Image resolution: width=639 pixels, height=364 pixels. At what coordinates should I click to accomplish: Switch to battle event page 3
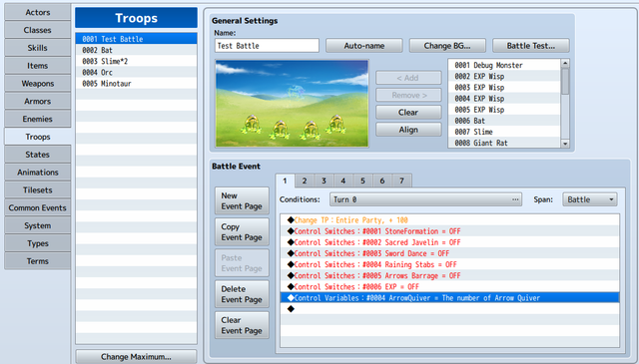pyautogui.click(x=323, y=181)
